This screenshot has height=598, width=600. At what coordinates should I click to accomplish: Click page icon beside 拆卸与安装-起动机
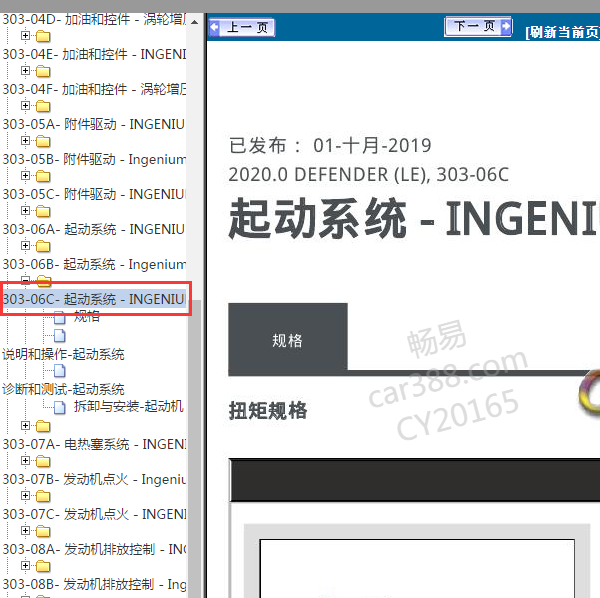tap(60, 407)
